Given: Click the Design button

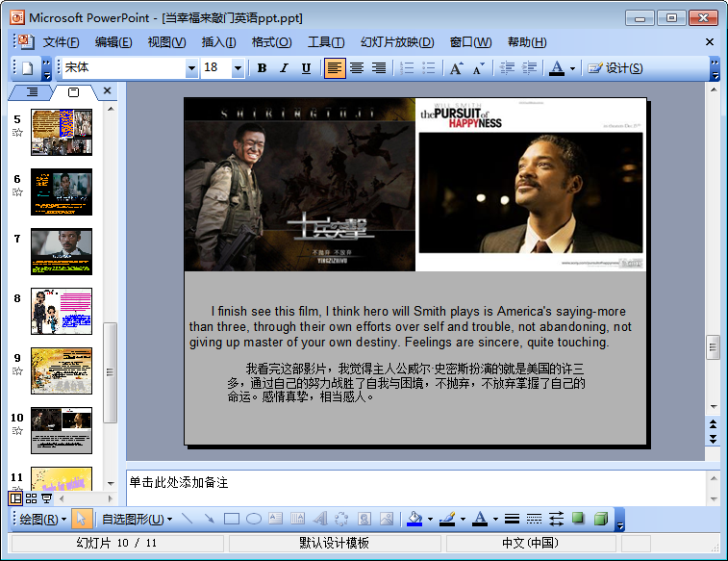Looking at the screenshot, I should click(x=615, y=68).
